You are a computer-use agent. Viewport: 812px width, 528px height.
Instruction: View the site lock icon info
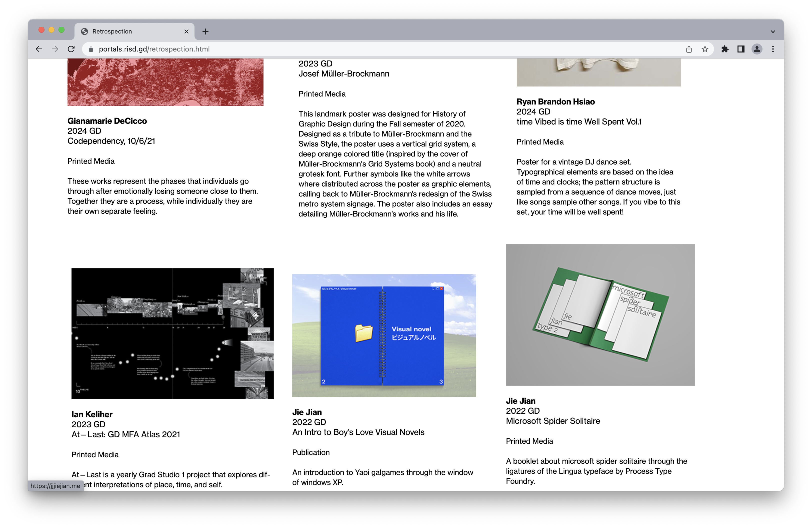click(x=91, y=49)
